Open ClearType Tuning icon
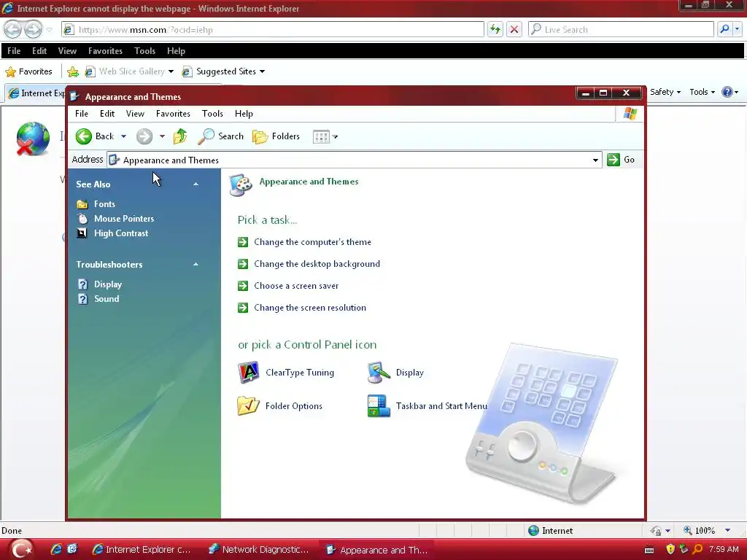 point(248,373)
